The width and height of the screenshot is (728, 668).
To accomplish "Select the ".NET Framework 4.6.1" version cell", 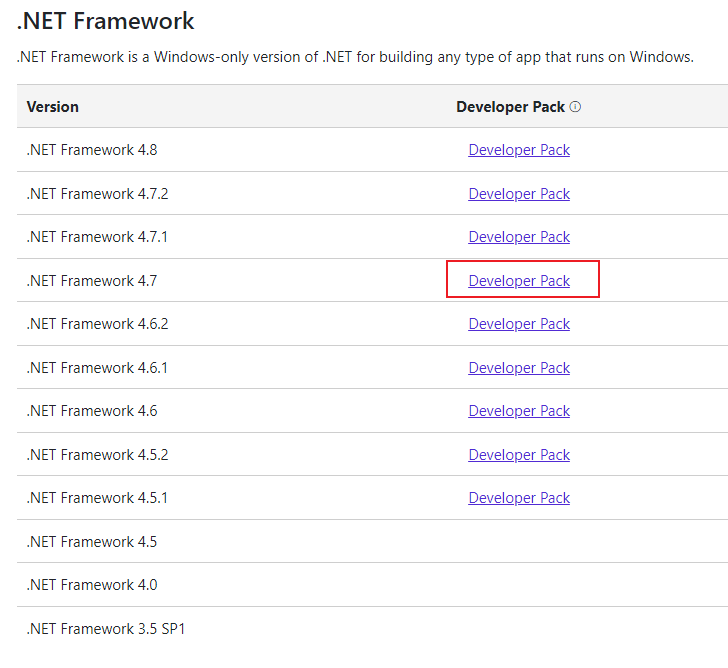I will pos(97,368).
